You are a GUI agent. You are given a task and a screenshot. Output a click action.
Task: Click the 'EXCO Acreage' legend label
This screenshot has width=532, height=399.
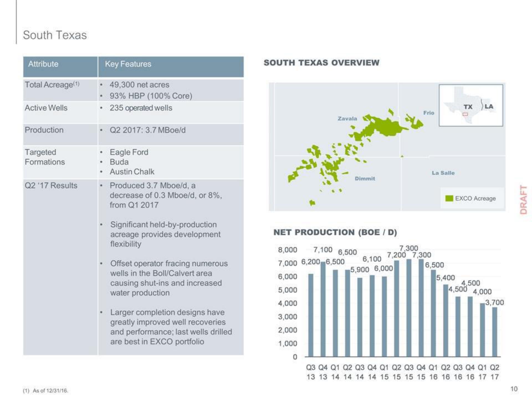point(475,199)
